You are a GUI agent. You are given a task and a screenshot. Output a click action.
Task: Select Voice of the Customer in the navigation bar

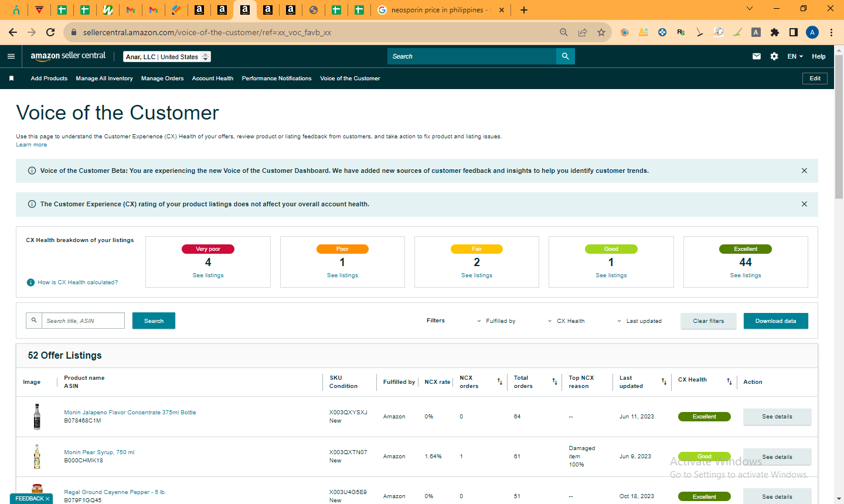click(x=350, y=79)
